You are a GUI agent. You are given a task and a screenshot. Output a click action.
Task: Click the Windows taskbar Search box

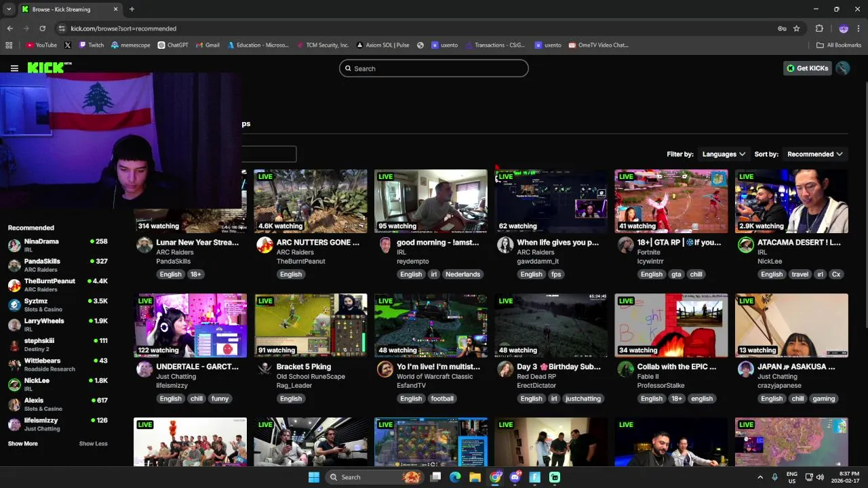point(374,477)
